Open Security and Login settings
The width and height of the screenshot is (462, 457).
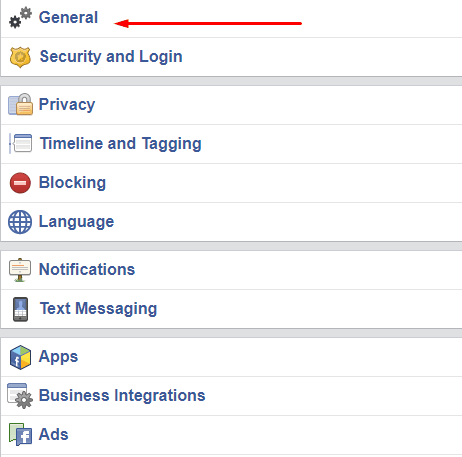pyautogui.click(x=111, y=57)
